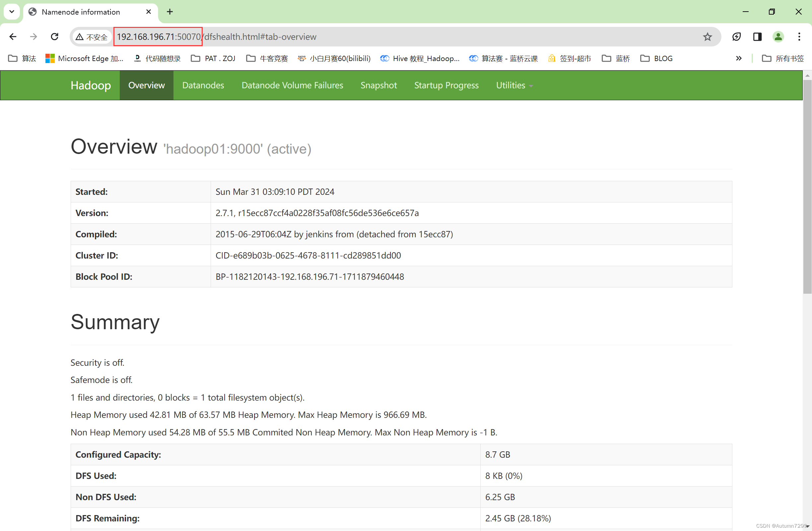Bookmark this page with the star icon
Screen dimensions: 812x531
pyautogui.click(x=707, y=37)
